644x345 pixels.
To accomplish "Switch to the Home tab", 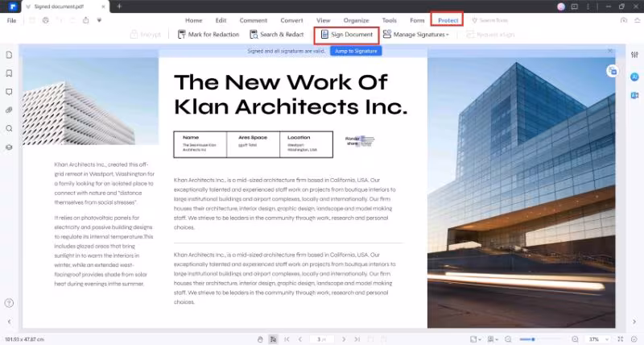I will pos(193,20).
